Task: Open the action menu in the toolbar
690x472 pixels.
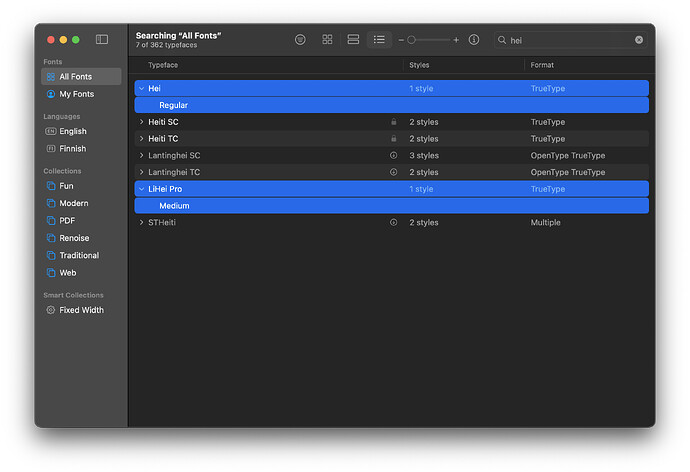Action: (x=300, y=40)
